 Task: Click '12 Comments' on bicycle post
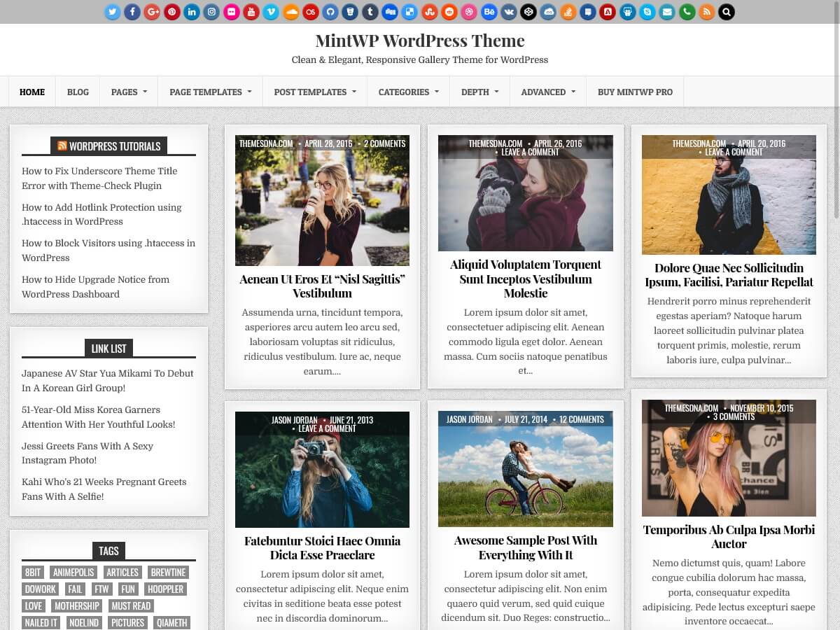[581, 419]
